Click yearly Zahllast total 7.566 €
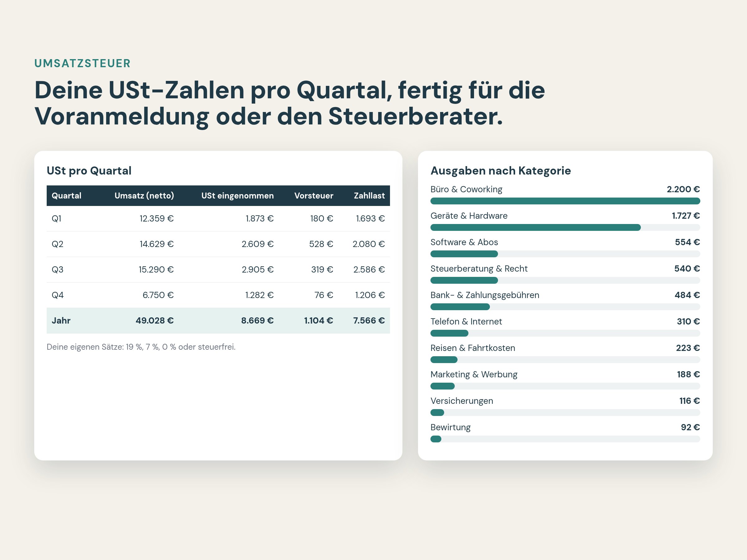 click(369, 321)
